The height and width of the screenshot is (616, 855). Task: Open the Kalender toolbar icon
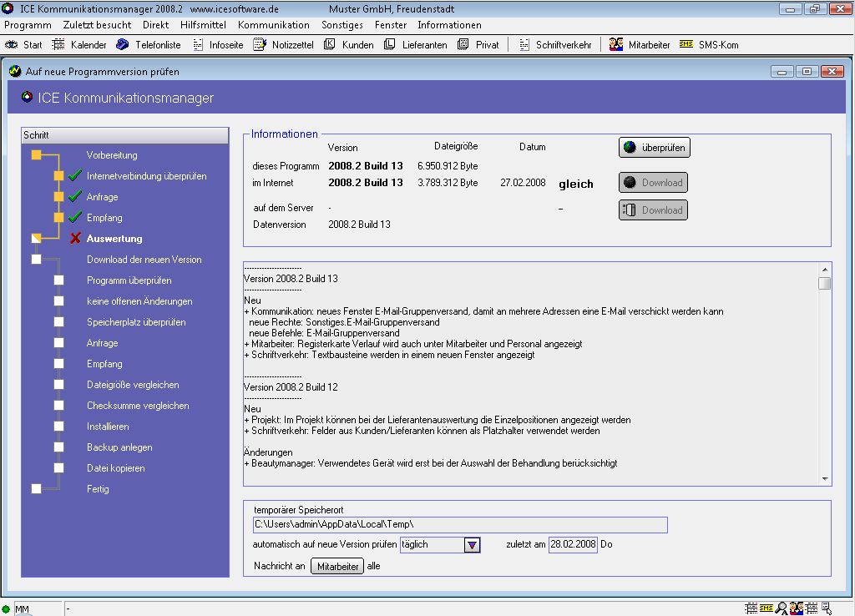point(58,45)
